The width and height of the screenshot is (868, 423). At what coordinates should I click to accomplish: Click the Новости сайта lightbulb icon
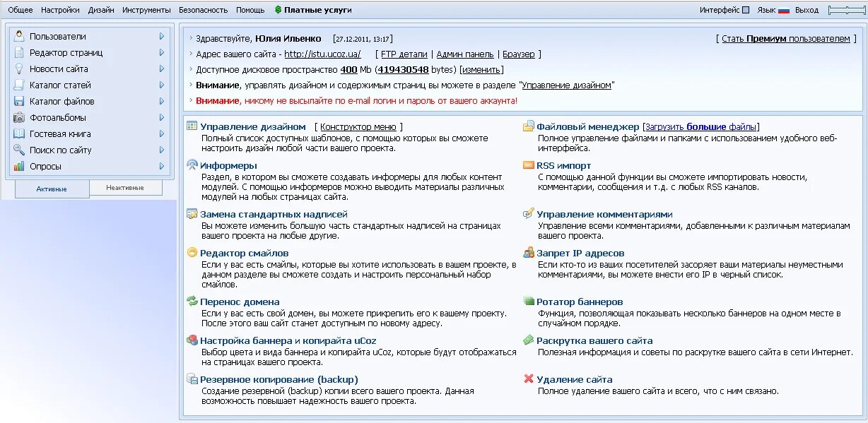coord(18,68)
